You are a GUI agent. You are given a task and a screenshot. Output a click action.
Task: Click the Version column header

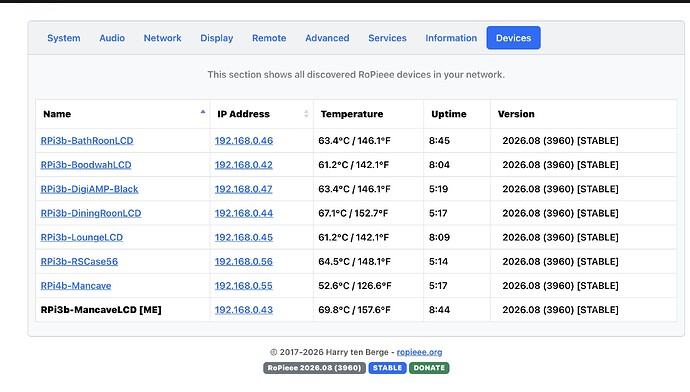pyautogui.click(x=584, y=114)
